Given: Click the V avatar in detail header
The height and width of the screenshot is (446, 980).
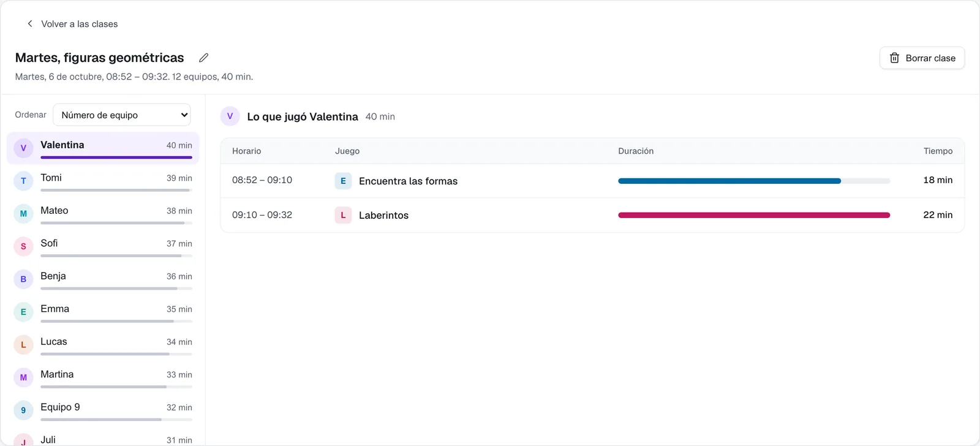Looking at the screenshot, I should coord(230,116).
